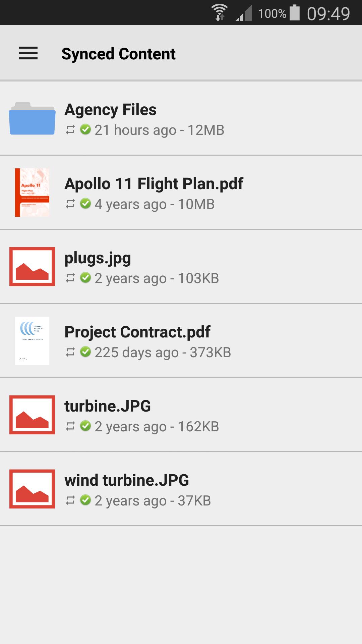Screen dimensions: 362x644
Task: Open the Agency Files folder name
Action: tap(110, 110)
